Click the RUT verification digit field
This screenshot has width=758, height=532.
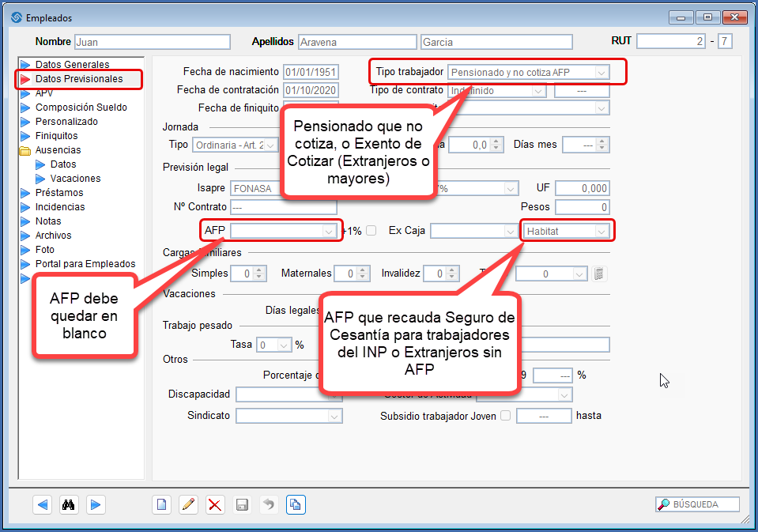(725, 41)
